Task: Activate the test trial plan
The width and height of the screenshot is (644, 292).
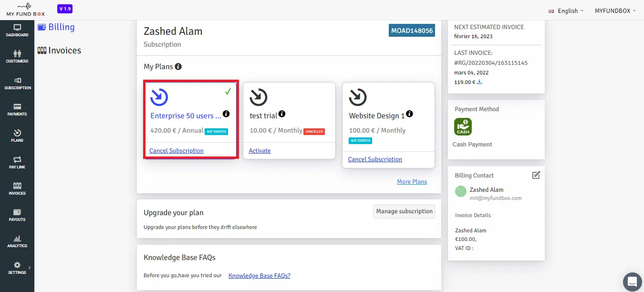Action: tap(260, 151)
